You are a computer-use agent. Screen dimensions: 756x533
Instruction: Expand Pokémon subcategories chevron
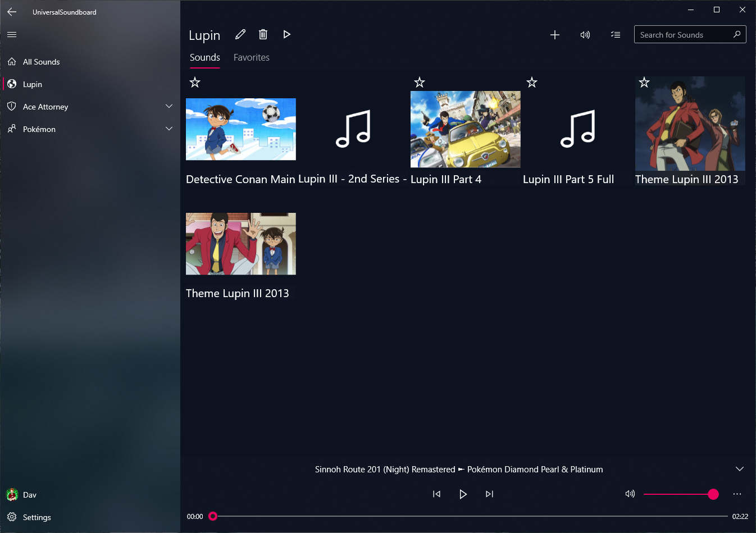click(169, 129)
